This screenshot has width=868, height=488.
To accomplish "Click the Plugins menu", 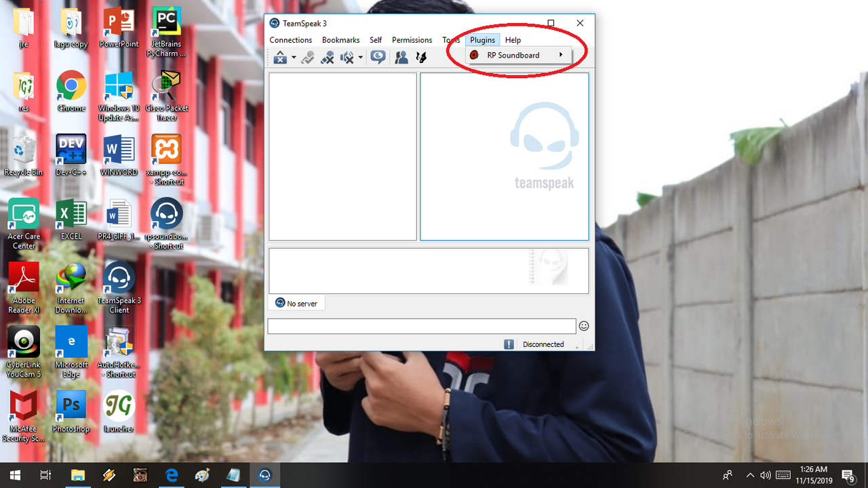I will 483,40.
